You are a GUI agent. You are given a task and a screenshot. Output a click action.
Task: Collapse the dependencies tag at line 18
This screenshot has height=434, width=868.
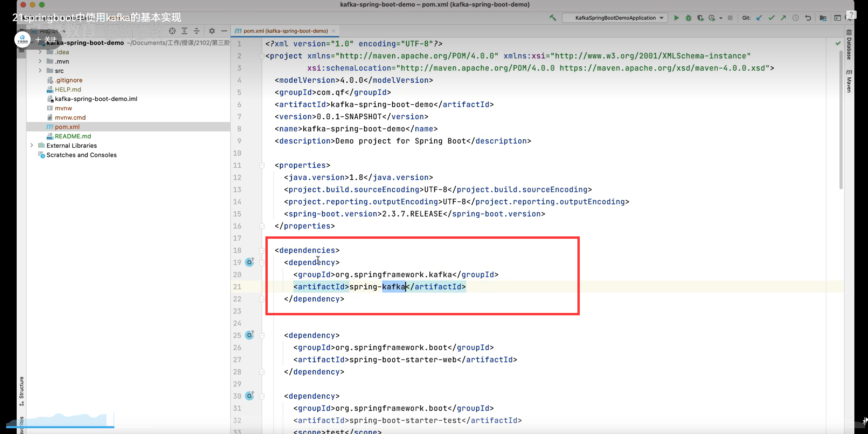click(x=262, y=250)
